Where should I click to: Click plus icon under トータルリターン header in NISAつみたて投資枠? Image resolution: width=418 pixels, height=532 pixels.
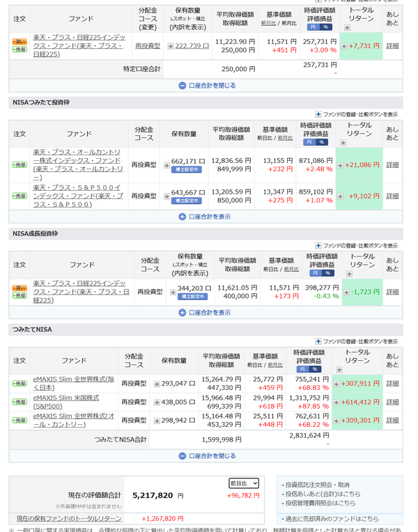pyautogui.click(x=343, y=143)
